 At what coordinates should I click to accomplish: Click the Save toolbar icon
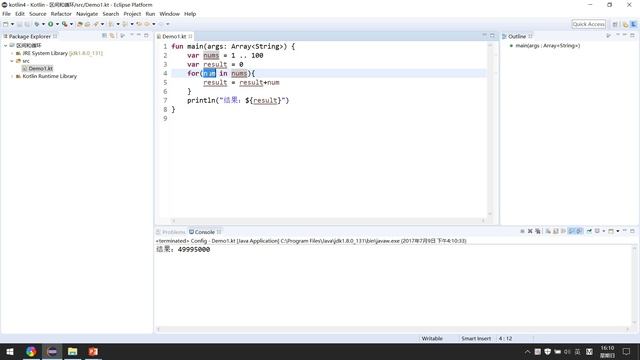[19, 24]
